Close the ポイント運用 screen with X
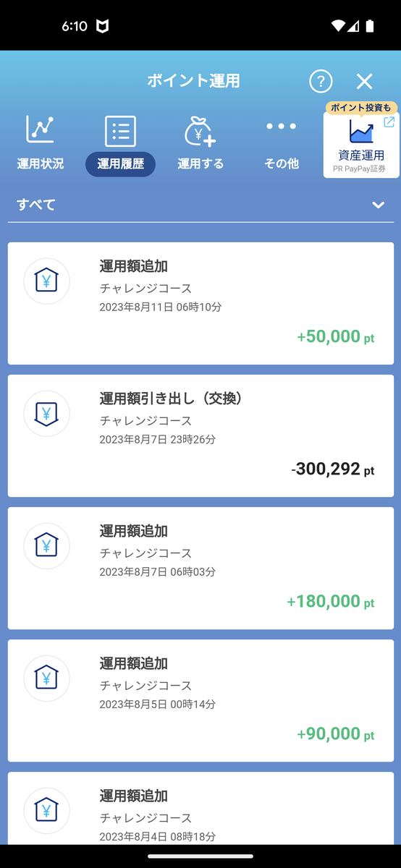The image size is (401, 868). pyautogui.click(x=364, y=81)
